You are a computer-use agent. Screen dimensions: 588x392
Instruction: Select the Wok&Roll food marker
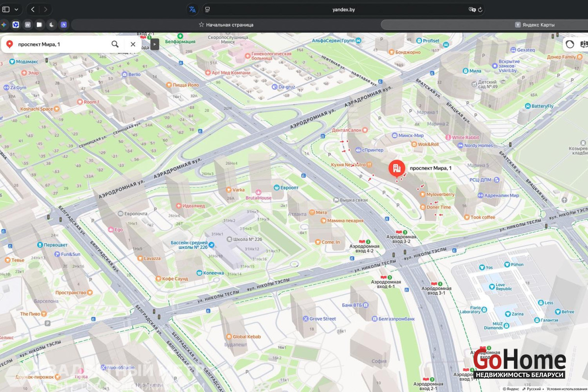click(414, 145)
